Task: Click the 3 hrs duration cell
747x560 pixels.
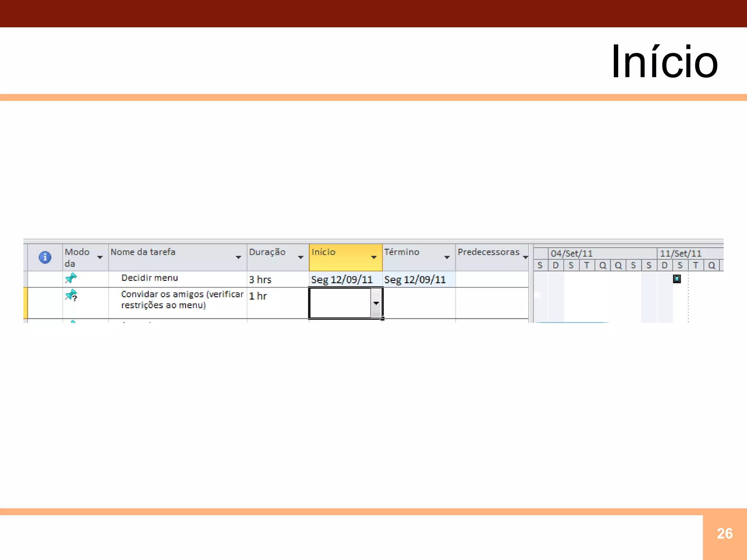Action: click(260, 280)
